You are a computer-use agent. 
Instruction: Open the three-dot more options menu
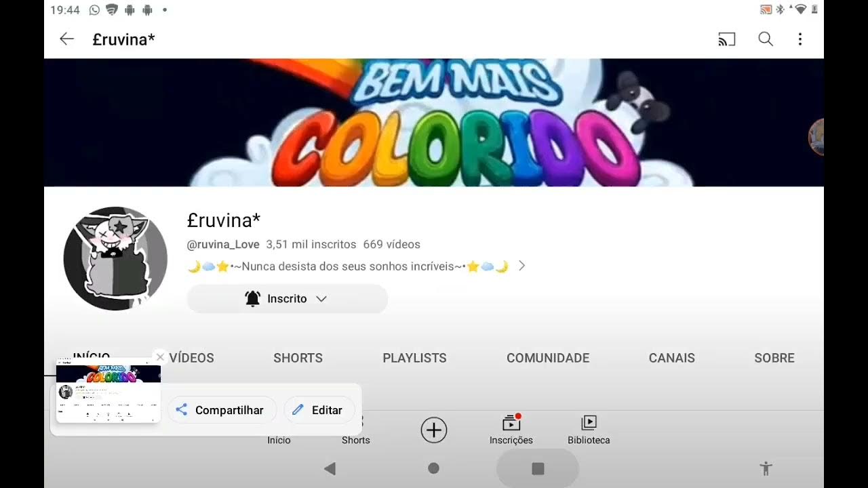click(x=800, y=39)
